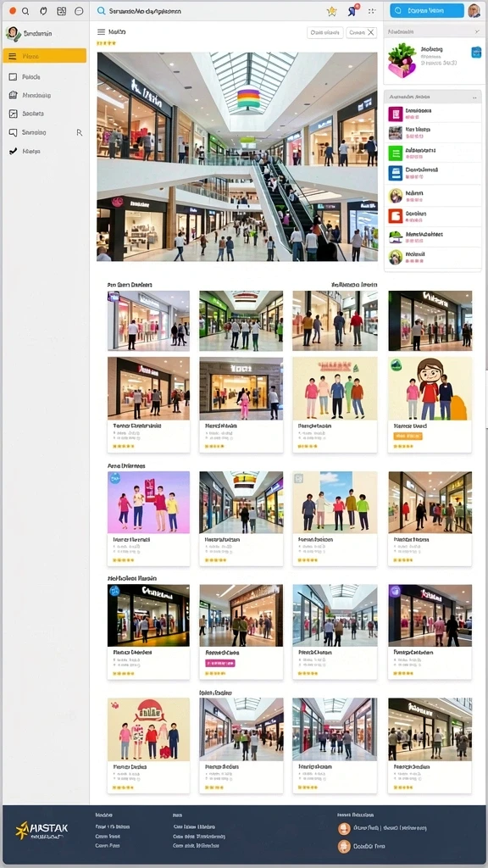The width and height of the screenshot is (488, 868).
Task: Click the red square icon in right list
Action: (x=395, y=216)
